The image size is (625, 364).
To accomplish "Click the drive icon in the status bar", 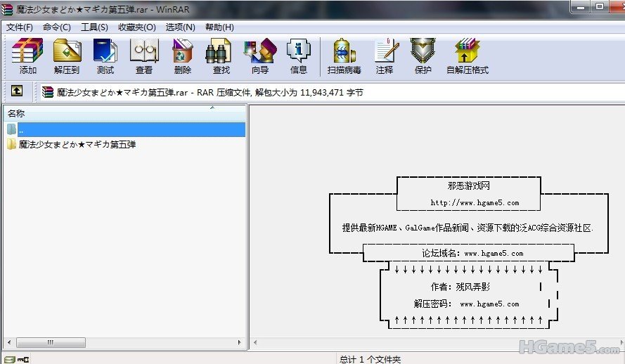I will pyautogui.click(x=9, y=360).
